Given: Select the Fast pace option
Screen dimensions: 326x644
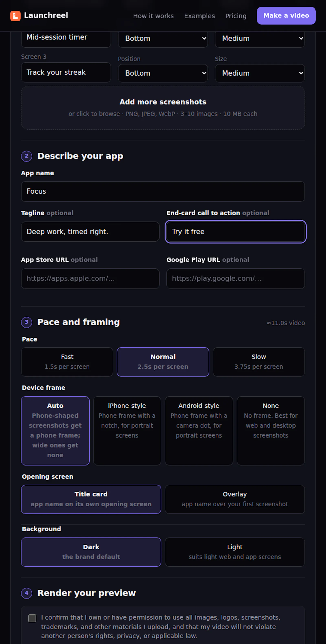Looking at the screenshot, I should (67, 362).
